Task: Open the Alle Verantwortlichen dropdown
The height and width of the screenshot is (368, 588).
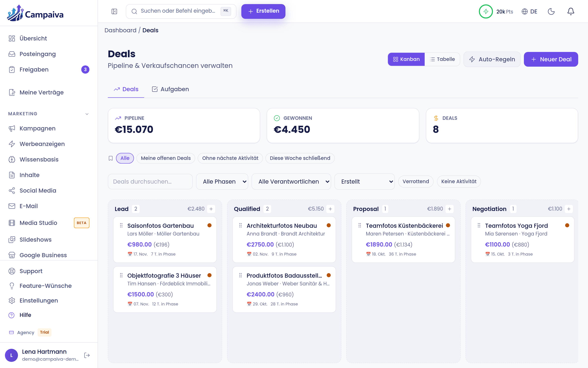Action: point(291,182)
